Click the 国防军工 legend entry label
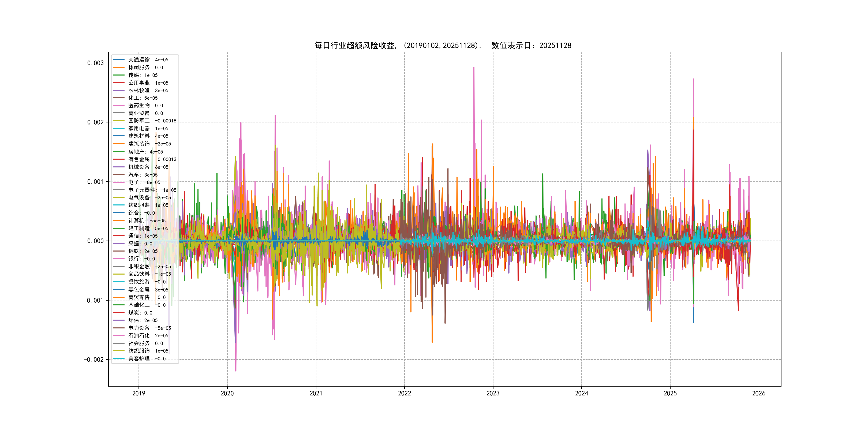The image size is (868, 434). [x=152, y=121]
